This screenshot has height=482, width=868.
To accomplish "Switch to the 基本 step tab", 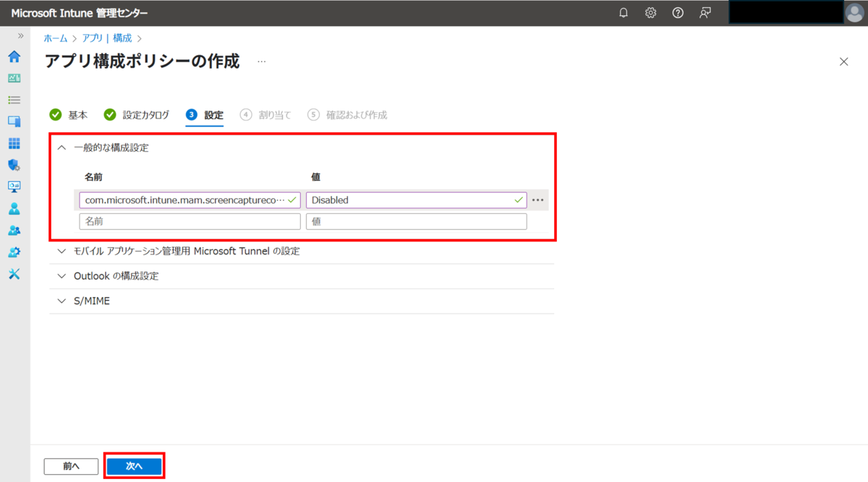I will [x=69, y=115].
